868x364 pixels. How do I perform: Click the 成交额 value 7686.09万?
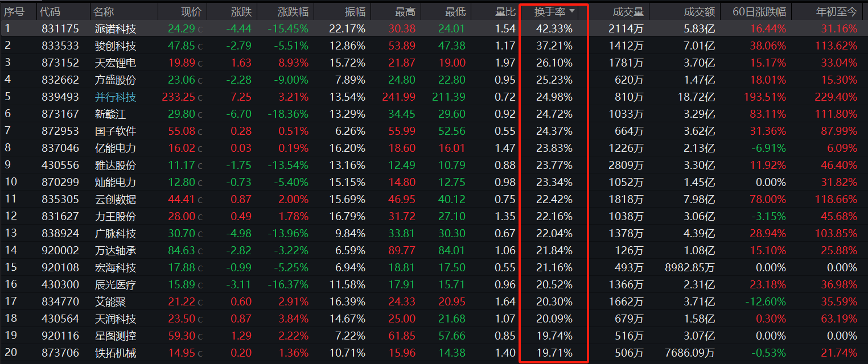coord(690,353)
